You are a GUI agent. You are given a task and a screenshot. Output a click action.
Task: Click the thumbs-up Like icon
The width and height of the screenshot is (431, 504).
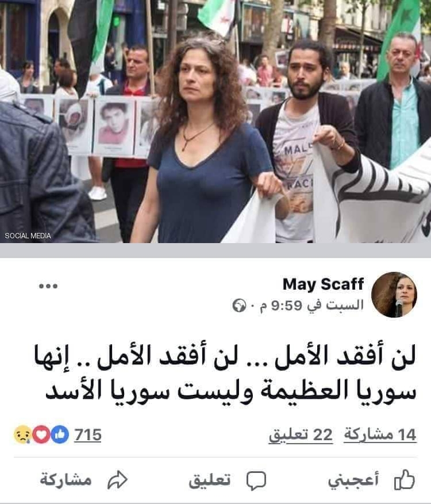point(404,480)
